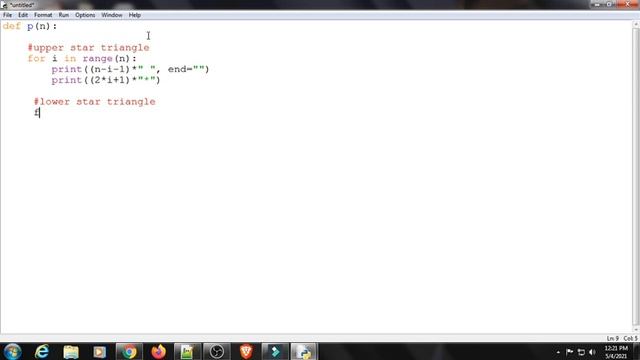Viewport: 640px width, 360px height.
Task: Open the Help menu
Action: tap(135, 15)
